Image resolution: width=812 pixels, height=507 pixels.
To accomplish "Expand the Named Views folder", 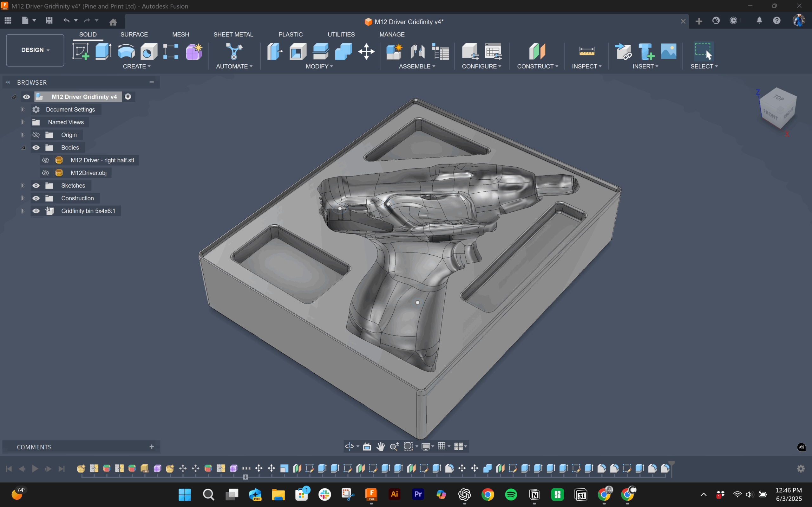I will click(23, 122).
